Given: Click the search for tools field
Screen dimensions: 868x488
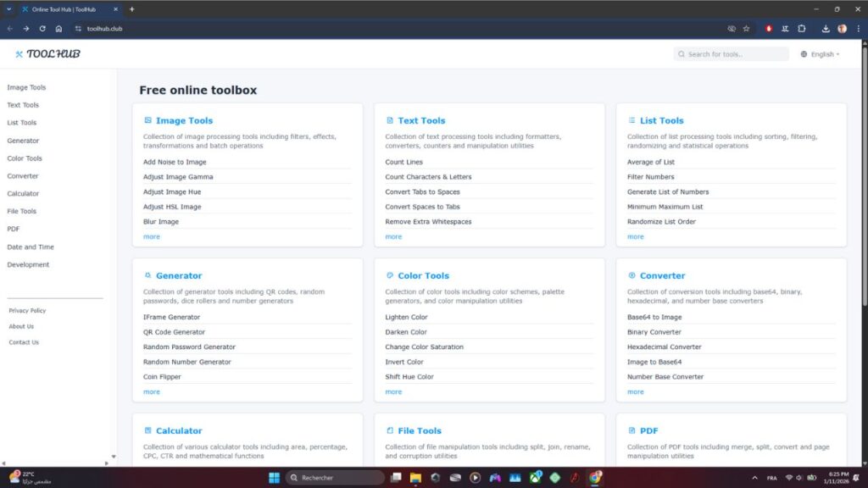Looking at the screenshot, I should (731, 53).
